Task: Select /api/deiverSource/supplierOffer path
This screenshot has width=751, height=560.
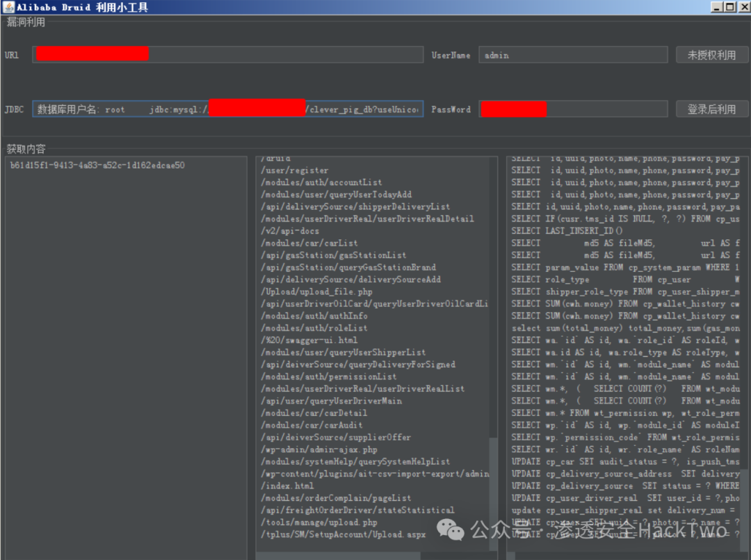Action: point(336,438)
